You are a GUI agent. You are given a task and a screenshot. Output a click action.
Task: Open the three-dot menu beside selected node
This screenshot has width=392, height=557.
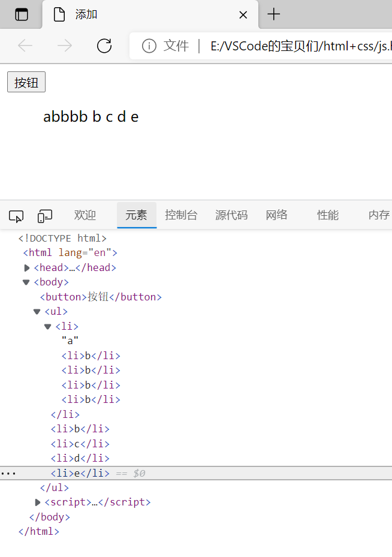coord(8,474)
